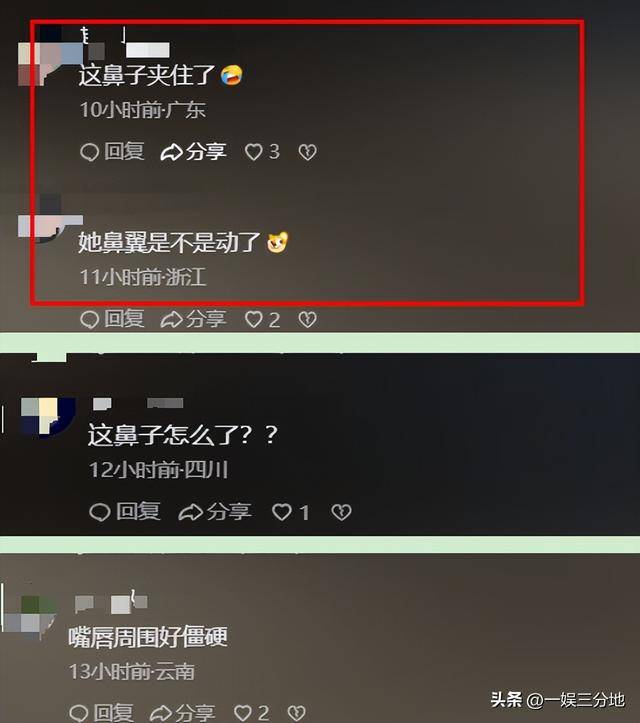Reply to 她鼻翼是不是动了 comment
Image resolution: width=640 pixels, height=723 pixels.
pyautogui.click(x=112, y=319)
